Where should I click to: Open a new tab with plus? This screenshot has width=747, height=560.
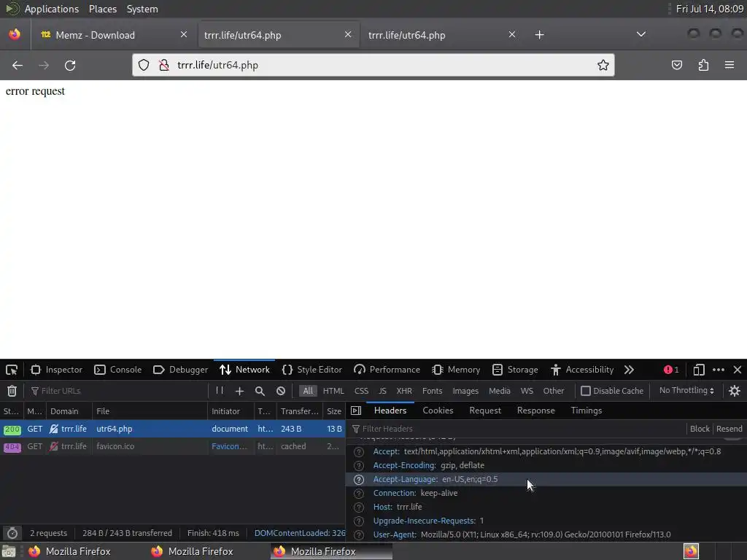coord(539,35)
